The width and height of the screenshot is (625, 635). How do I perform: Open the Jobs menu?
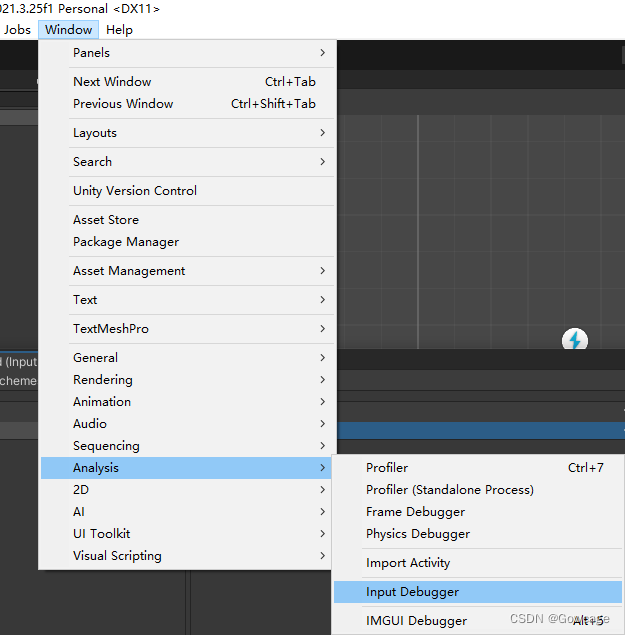tap(17, 30)
